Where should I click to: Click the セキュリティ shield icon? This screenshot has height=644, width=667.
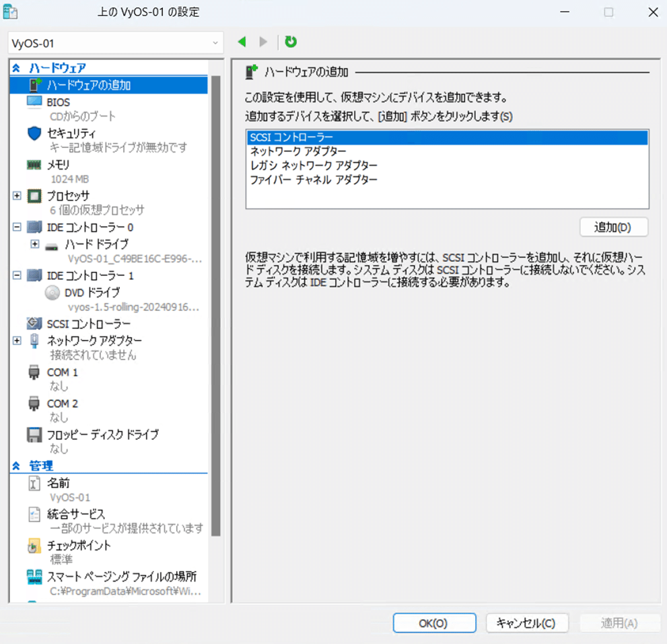[34, 133]
